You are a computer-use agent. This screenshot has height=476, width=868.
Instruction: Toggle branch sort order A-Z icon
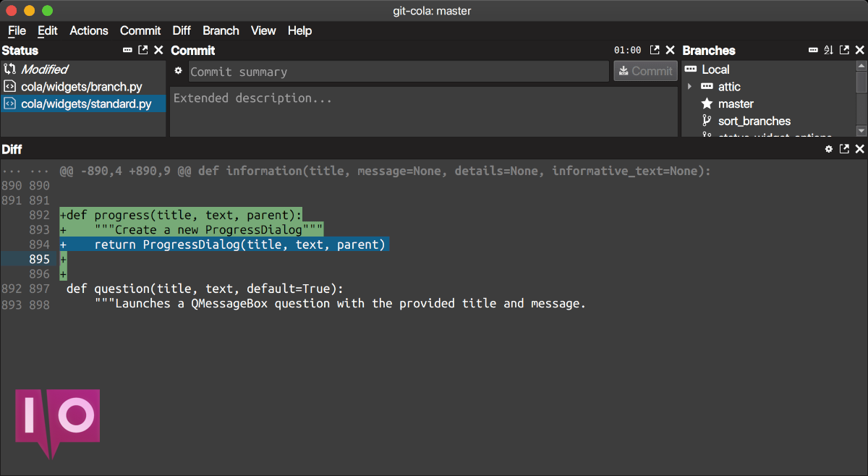(829, 50)
